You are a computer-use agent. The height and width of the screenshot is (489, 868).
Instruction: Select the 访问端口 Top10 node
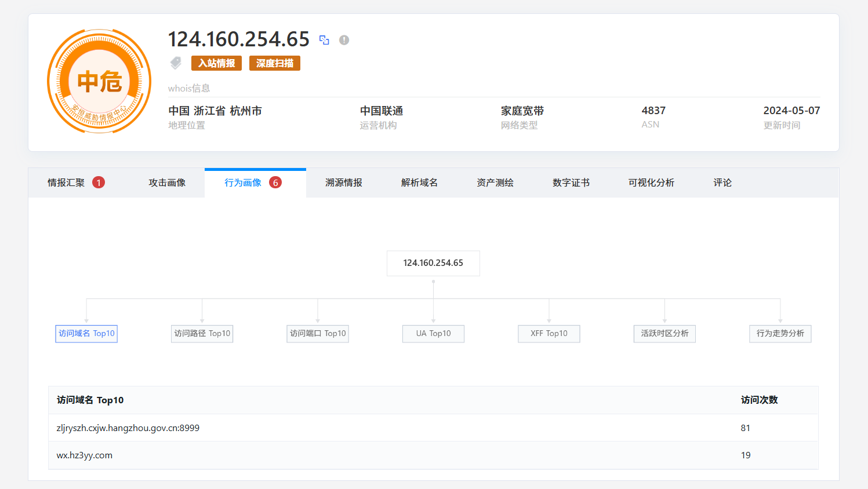[x=318, y=334]
